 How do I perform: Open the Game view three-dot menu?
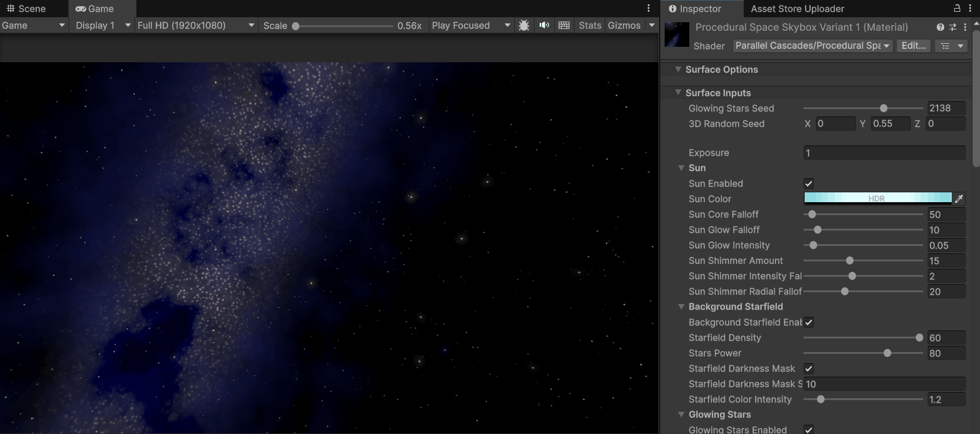648,8
